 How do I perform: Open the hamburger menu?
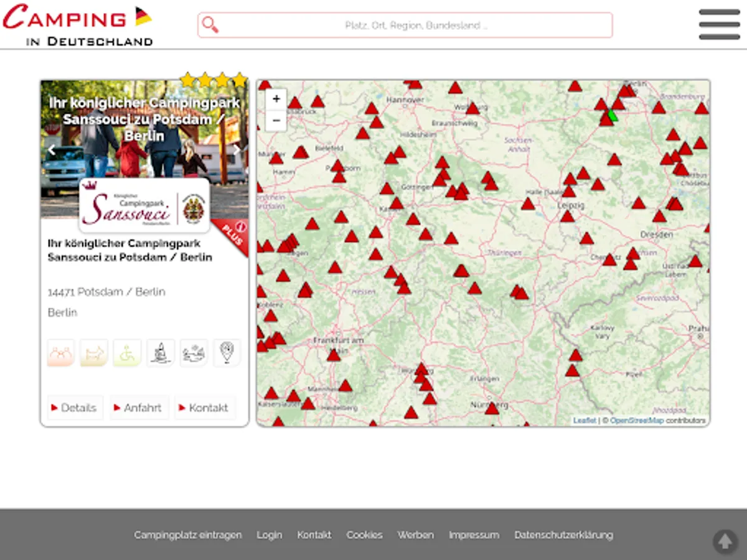[719, 24]
